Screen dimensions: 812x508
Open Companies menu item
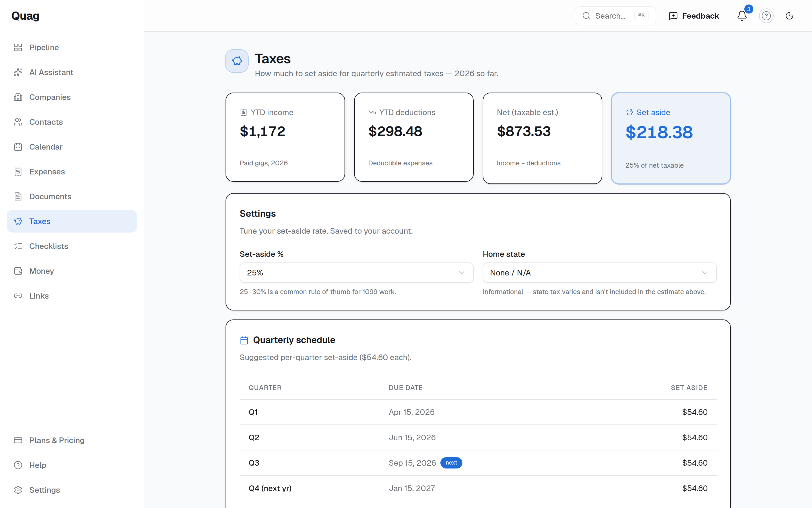click(72, 97)
